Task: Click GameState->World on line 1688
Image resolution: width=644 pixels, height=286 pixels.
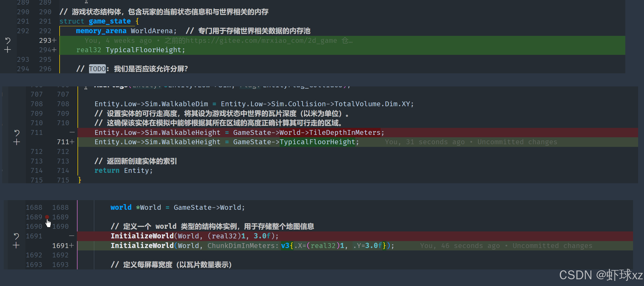Action: [x=207, y=207]
